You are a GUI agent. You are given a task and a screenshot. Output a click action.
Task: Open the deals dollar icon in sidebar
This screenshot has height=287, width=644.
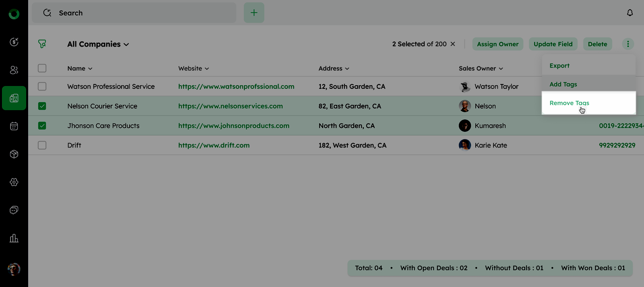click(14, 42)
